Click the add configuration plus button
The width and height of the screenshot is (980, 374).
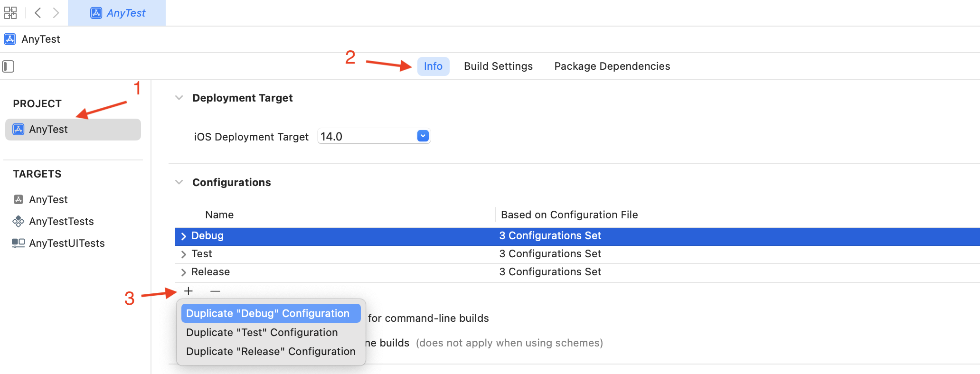188,291
